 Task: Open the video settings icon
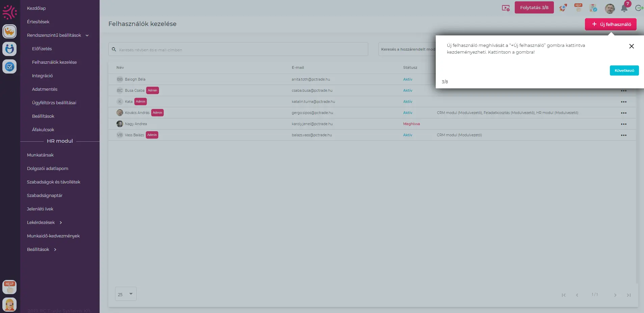pos(506,8)
